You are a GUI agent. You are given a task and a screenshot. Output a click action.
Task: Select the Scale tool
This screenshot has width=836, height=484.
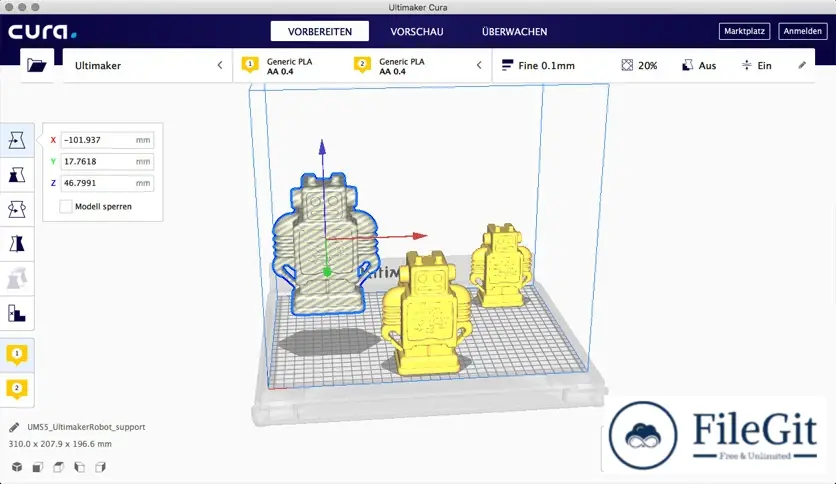point(17,175)
